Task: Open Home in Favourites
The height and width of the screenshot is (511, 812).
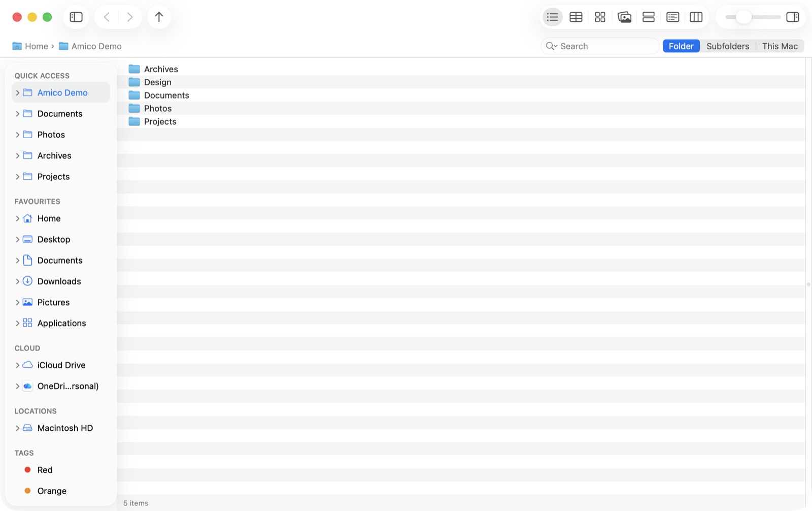Action: tap(61, 218)
